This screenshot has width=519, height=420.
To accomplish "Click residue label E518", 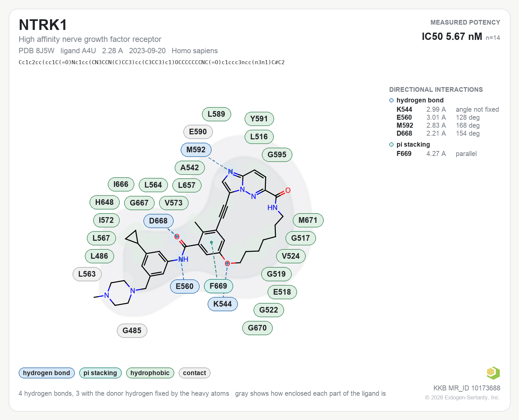I will 282,292.
